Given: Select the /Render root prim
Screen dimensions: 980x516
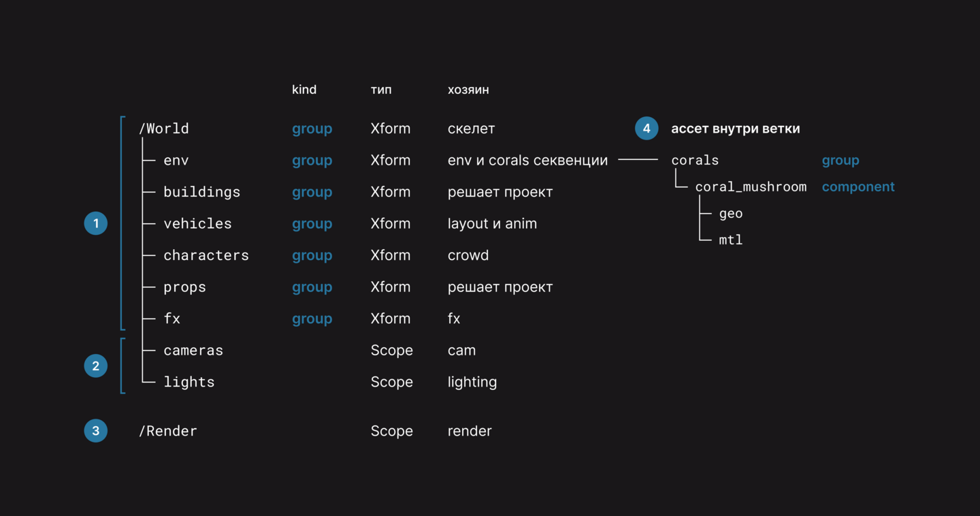Looking at the screenshot, I should (x=168, y=431).
